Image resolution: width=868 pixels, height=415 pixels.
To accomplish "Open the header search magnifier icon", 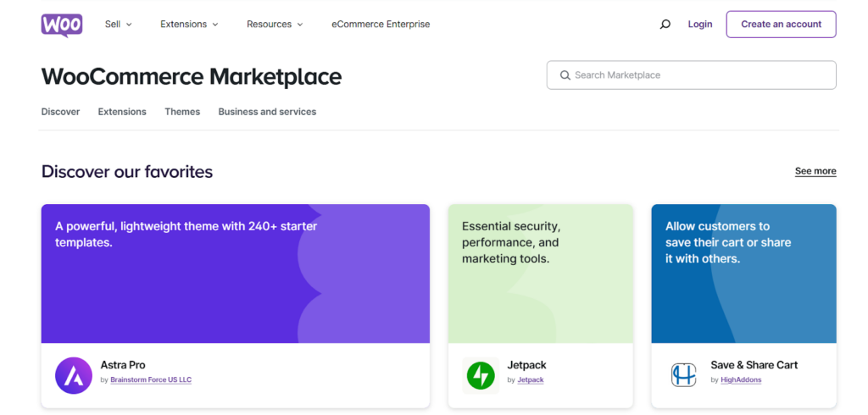I will point(665,25).
